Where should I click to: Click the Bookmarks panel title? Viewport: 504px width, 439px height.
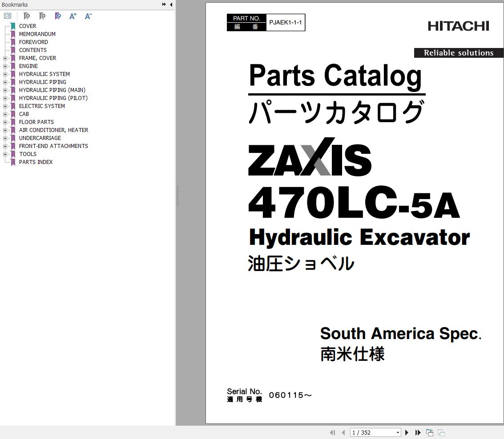pos(15,4)
